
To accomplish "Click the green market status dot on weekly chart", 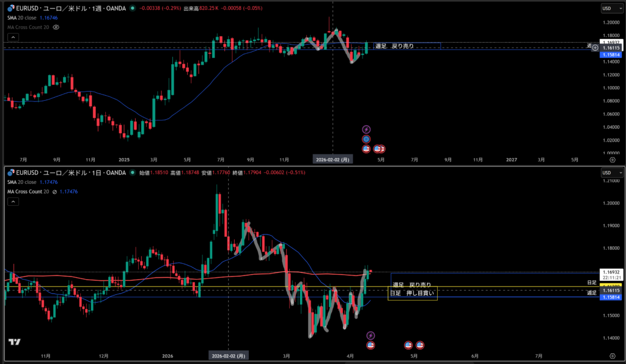I will click(x=133, y=9).
